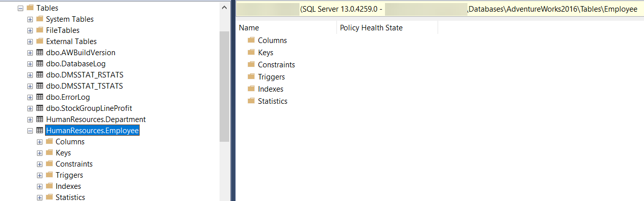The height and width of the screenshot is (201, 644).
Task: Expand Statistics node in the tree
Action: [x=39, y=197]
